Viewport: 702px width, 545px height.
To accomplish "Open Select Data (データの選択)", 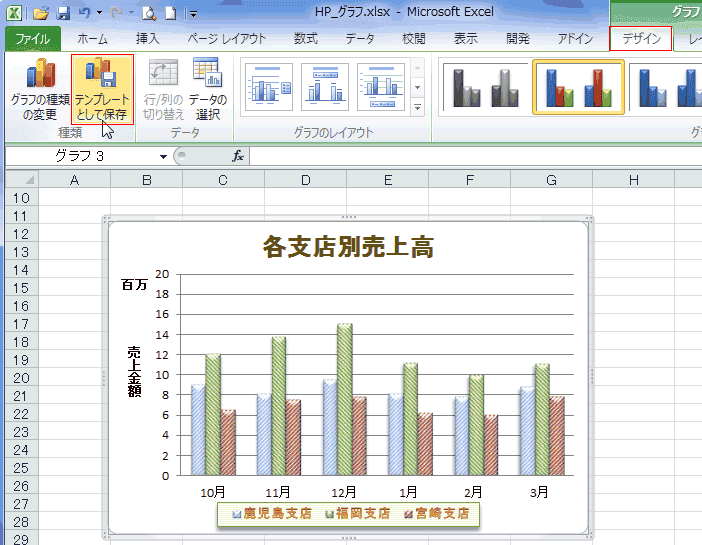I will (208, 90).
